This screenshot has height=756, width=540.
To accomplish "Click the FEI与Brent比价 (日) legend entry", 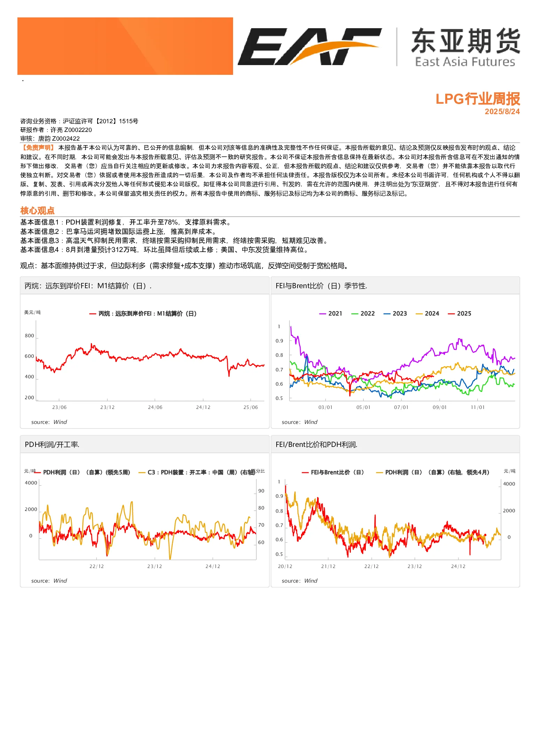I will click(333, 472).
